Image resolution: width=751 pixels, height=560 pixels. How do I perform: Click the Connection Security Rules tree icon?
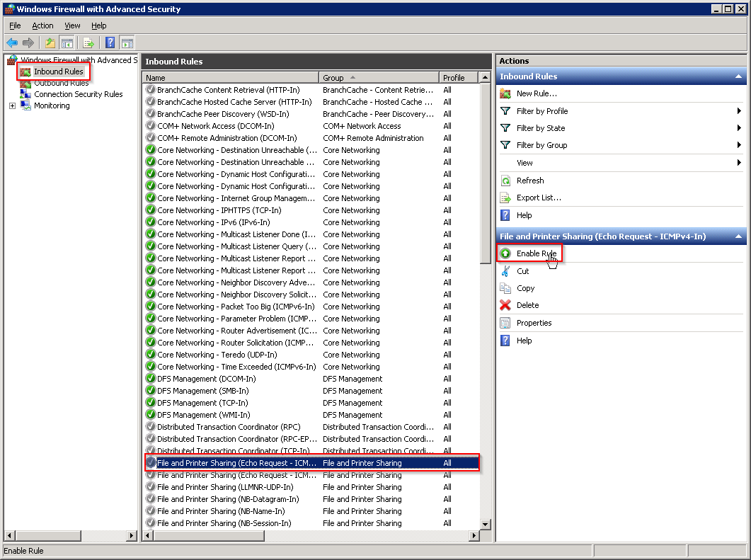point(26,94)
